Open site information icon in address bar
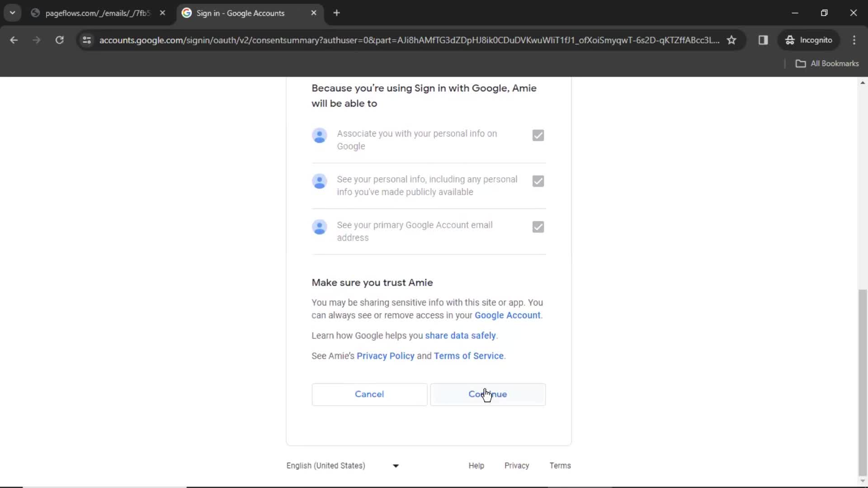 [x=87, y=40]
